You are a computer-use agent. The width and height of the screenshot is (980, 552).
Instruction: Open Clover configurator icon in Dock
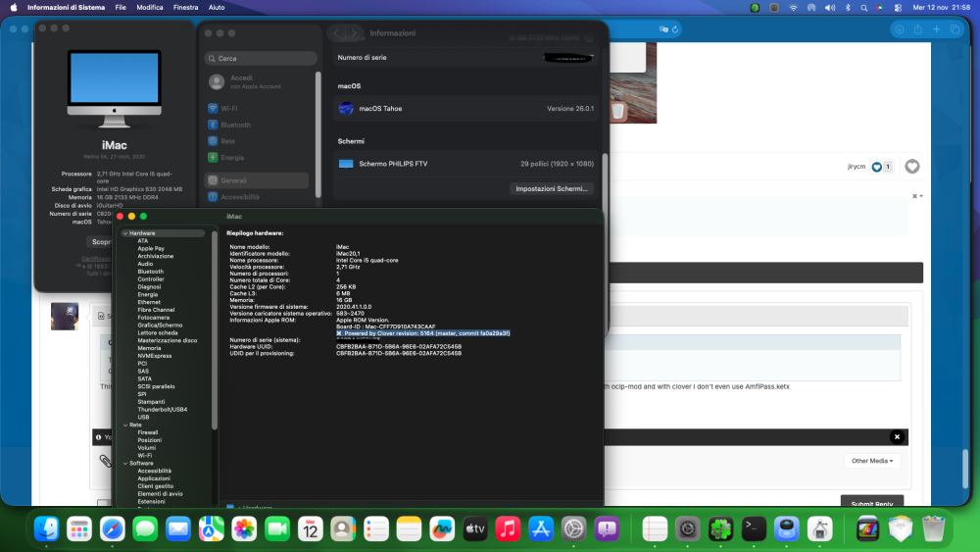[x=720, y=528]
